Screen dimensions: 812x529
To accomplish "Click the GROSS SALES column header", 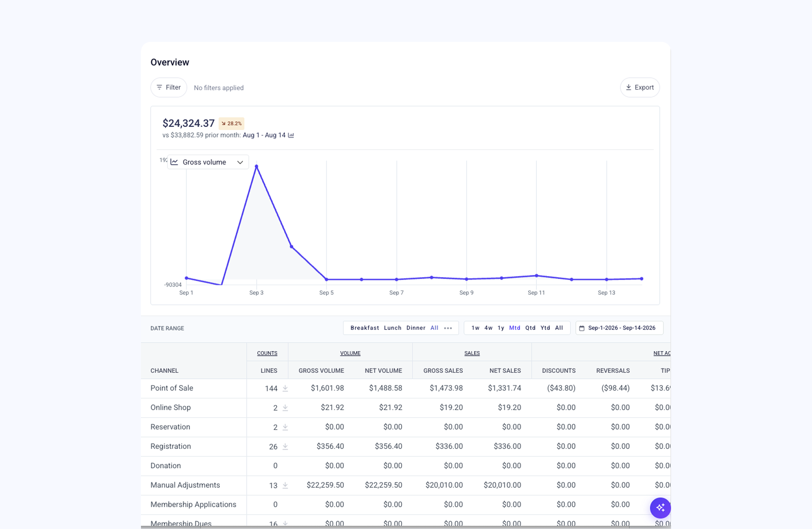I will [x=443, y=371].
